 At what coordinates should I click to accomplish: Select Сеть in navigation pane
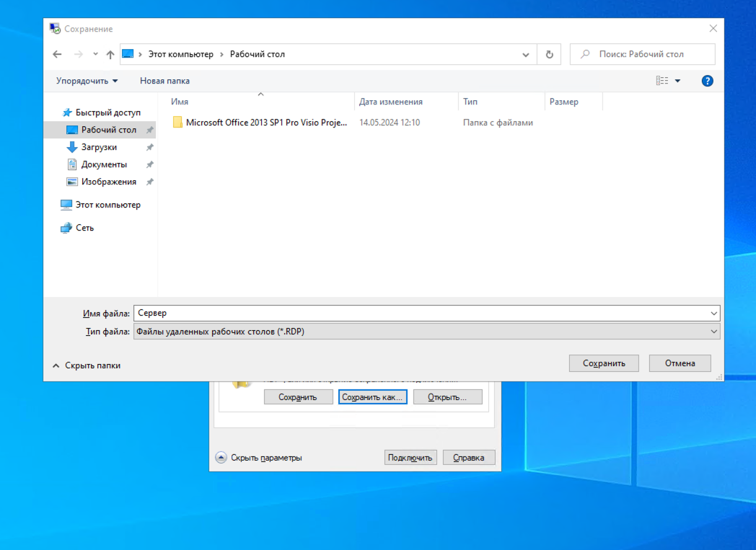coord(84,228)
